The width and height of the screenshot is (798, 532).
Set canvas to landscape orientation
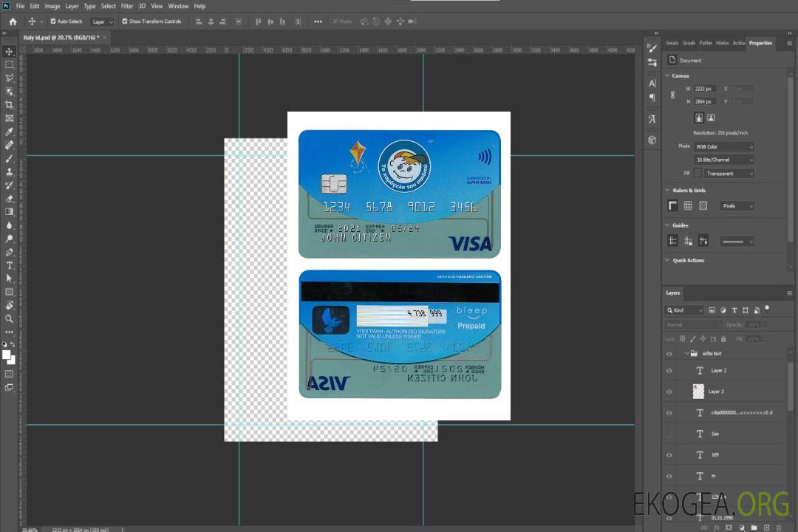click(711, 118)
